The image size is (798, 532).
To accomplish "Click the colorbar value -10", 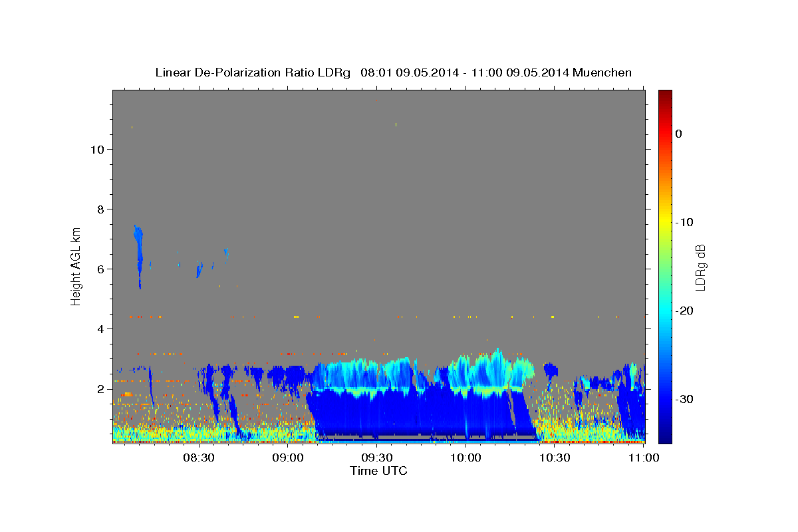I will [x=685, y=222].
